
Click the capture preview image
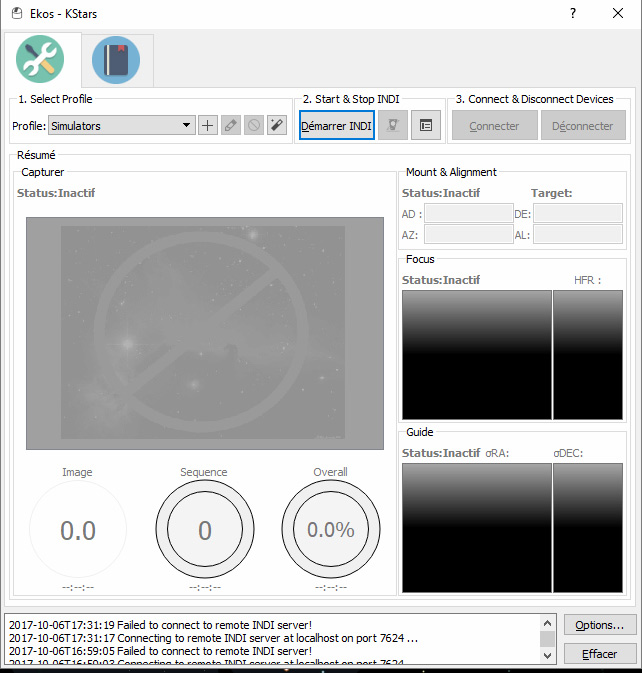click(205, 333)
